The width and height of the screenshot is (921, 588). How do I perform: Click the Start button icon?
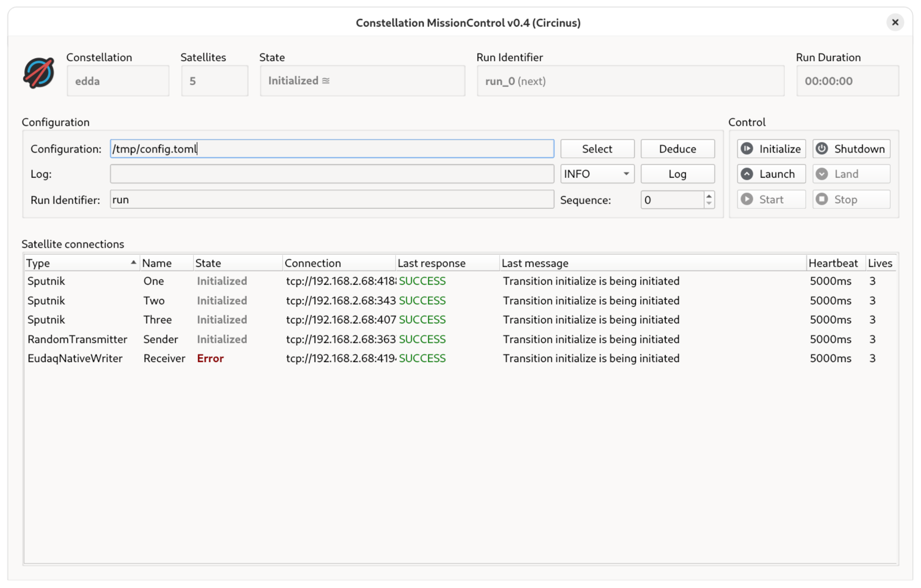click(x=747, y=199)
